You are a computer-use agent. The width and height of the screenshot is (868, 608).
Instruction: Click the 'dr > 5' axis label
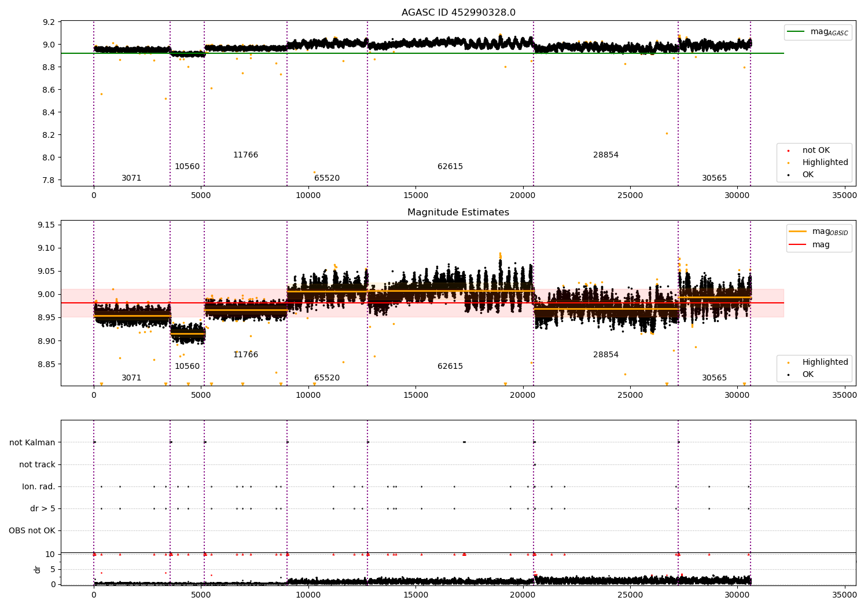point(43,509)
